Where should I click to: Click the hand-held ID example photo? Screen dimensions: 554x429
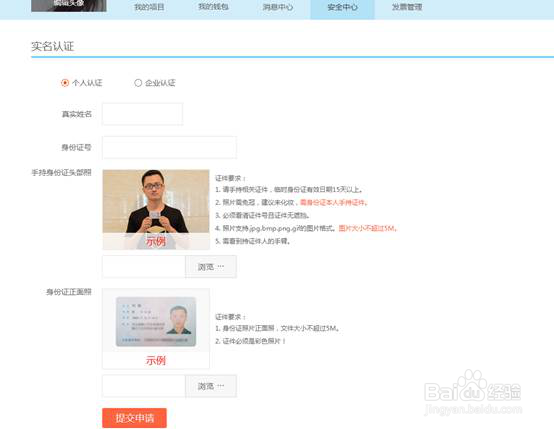point(156,210)
